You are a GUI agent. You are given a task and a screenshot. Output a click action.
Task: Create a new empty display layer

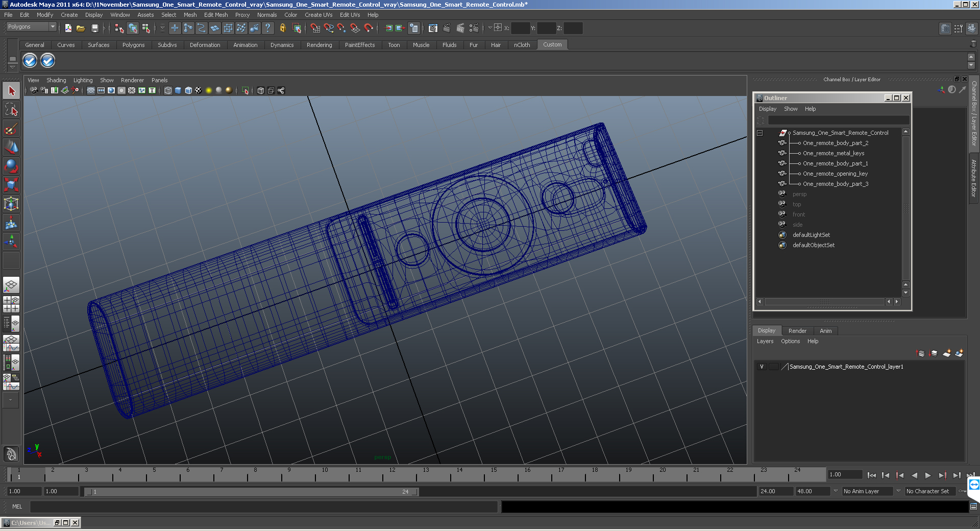pos(947,353)
